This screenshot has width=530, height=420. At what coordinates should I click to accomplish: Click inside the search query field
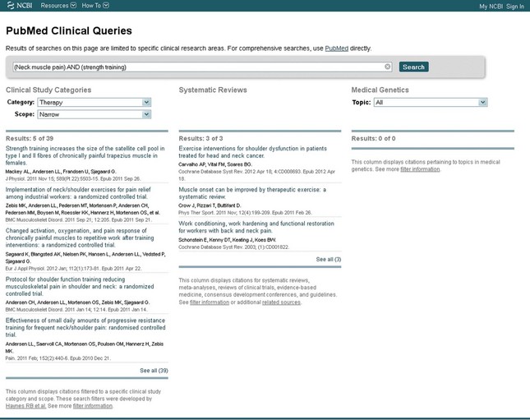[197, 67]
